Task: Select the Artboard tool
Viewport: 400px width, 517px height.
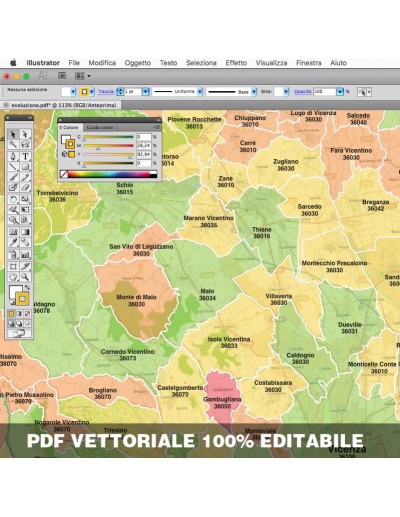Action: point(13,266)
